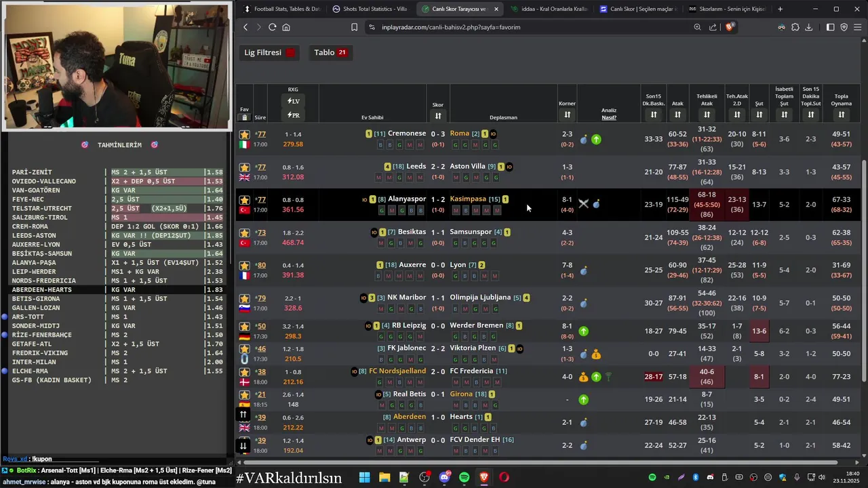Sort the table by the Skor column arrows
Screen dimensions: 868x488
438,116
